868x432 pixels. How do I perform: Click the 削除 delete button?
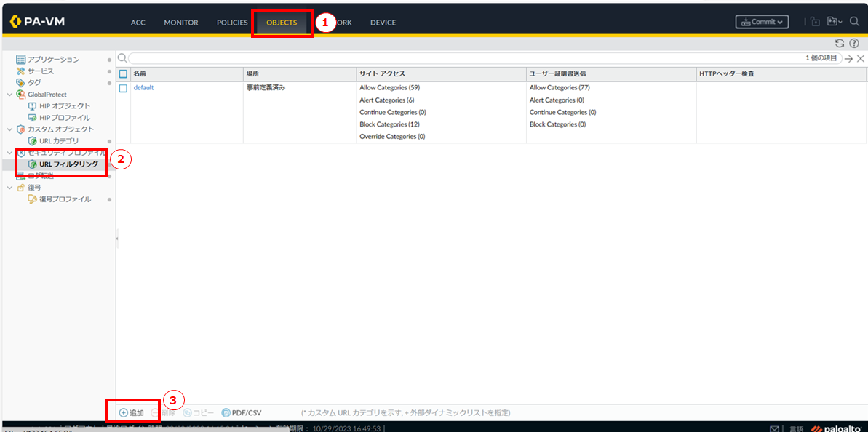163,412
